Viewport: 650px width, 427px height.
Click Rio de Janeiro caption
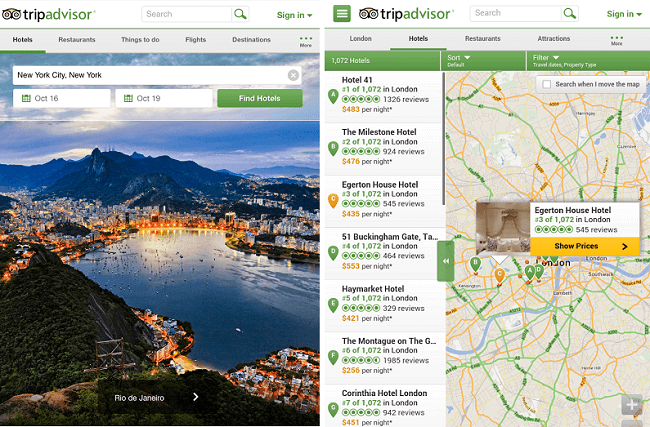[139, 398]
